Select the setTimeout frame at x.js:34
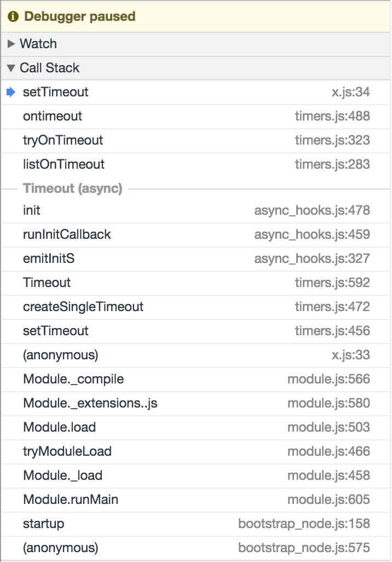 195,93
